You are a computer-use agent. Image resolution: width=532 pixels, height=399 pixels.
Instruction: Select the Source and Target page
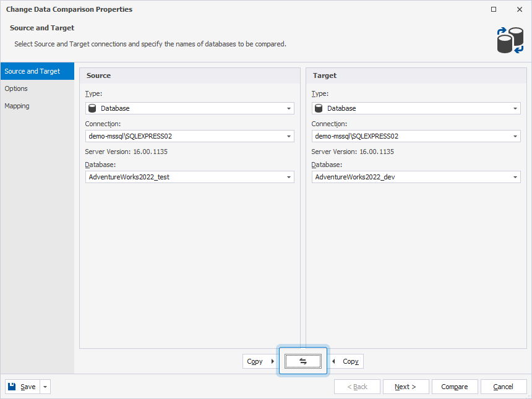[32, 71]
